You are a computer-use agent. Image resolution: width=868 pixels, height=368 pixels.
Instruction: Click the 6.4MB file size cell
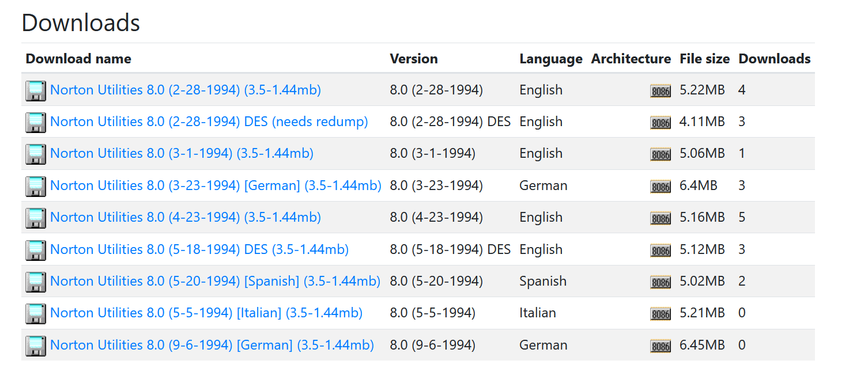coord(699,185)
